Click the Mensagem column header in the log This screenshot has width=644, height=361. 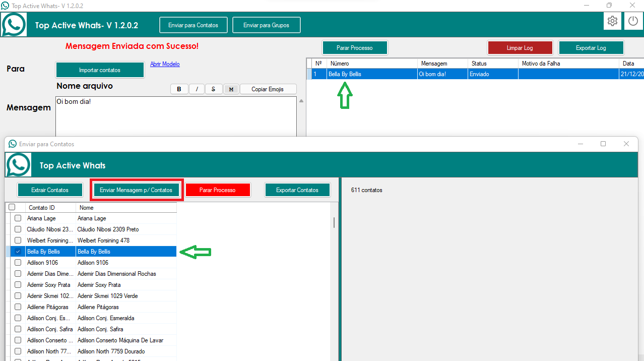point(443,64)
